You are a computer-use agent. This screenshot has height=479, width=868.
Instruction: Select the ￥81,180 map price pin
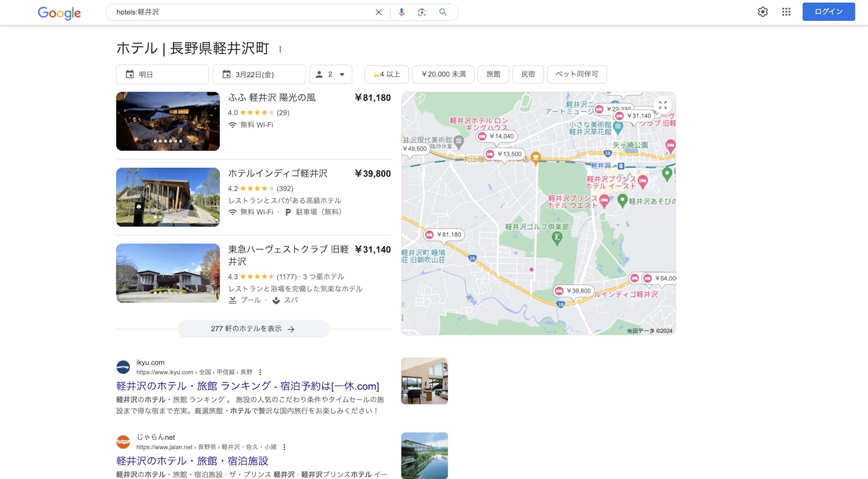click(444, 235)
